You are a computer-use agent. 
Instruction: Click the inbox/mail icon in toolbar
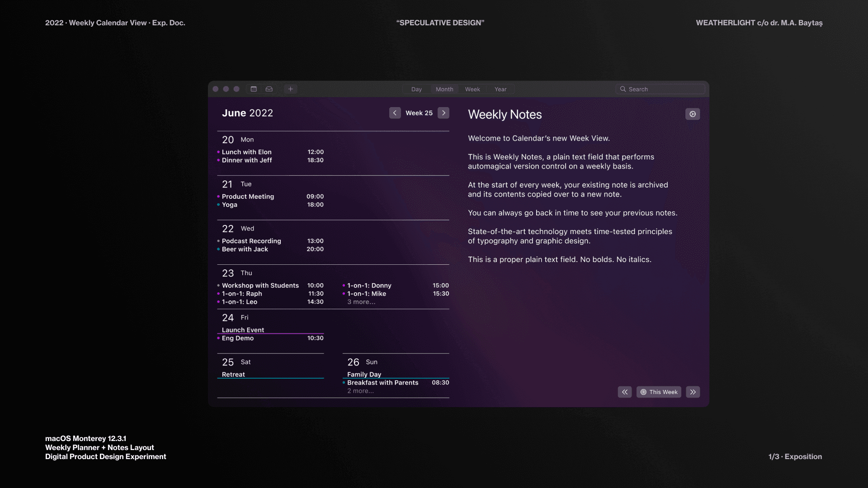pos(269,89)
